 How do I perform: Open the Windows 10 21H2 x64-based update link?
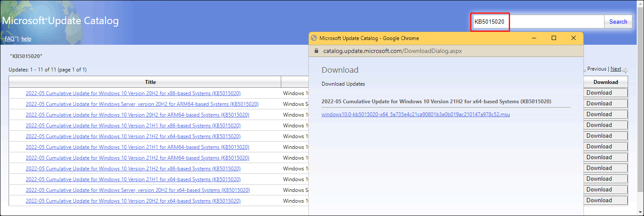(133, 136)
